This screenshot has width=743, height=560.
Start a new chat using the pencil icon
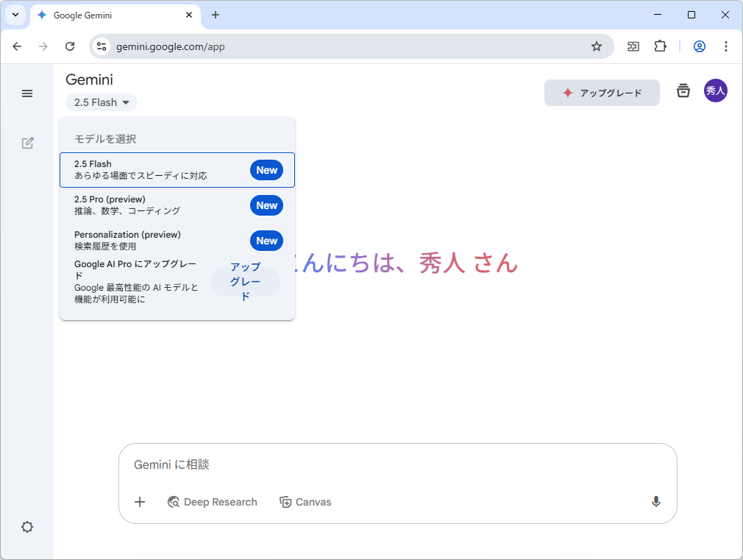click(27, 143)
